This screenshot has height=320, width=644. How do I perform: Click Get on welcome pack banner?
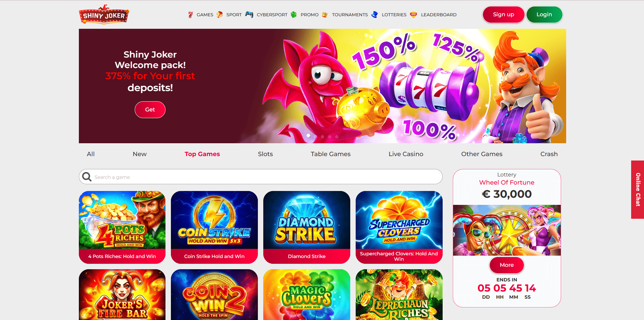tap(150, 110)
